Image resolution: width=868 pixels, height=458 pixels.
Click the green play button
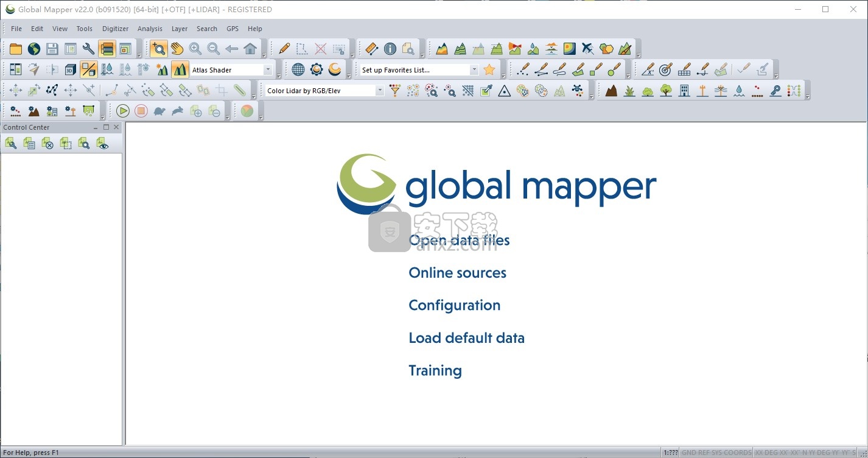(x=123, y=111)
